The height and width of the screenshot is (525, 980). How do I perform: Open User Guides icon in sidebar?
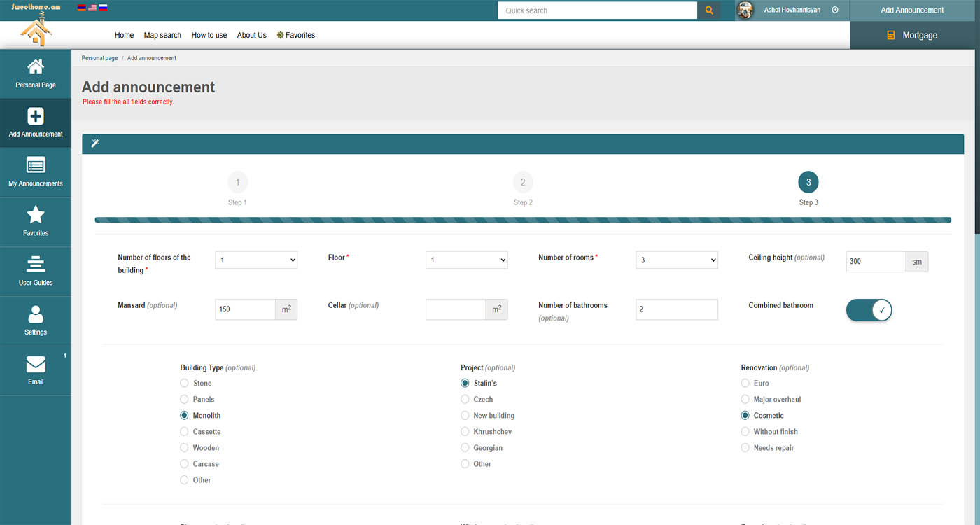(36, 265)
